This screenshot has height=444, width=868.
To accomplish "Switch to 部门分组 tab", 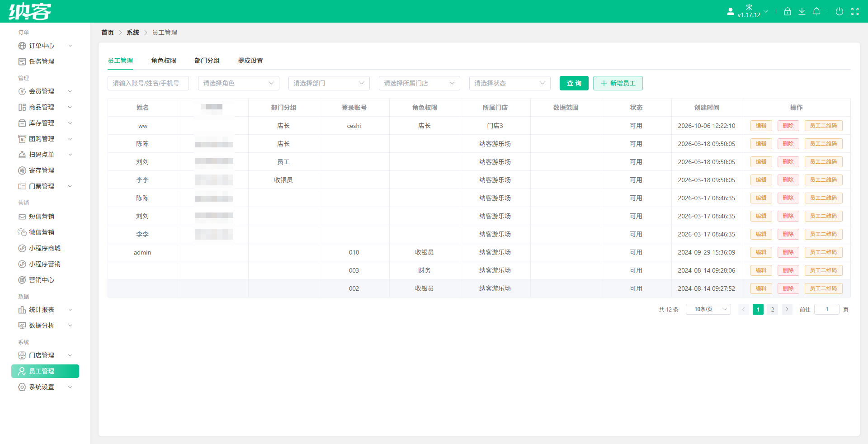I will (x=207, y=61).
